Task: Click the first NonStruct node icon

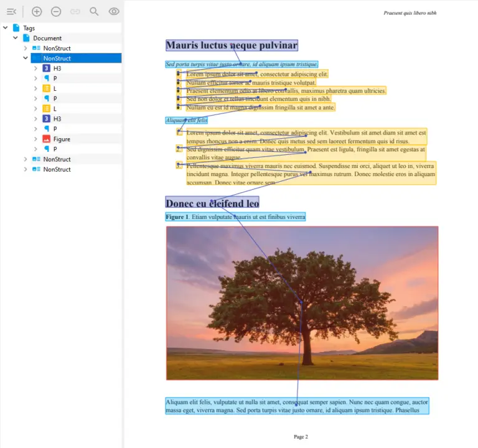Action: (x=36, y=48)
